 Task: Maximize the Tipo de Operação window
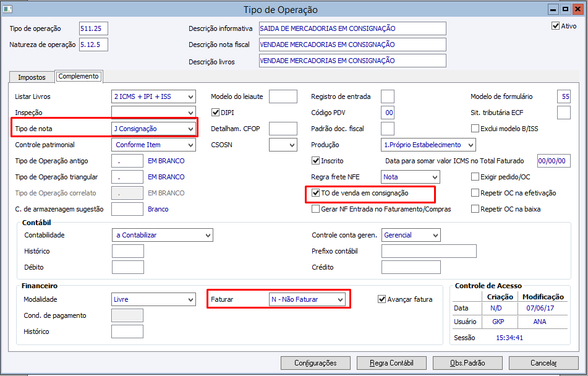[565, 9]
